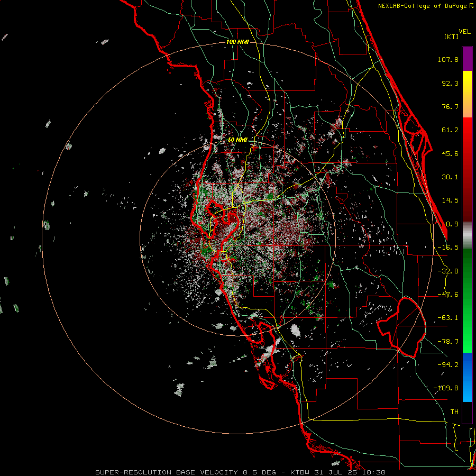Click the 0.5 DEG elevation text

click(x=259, y=472)
